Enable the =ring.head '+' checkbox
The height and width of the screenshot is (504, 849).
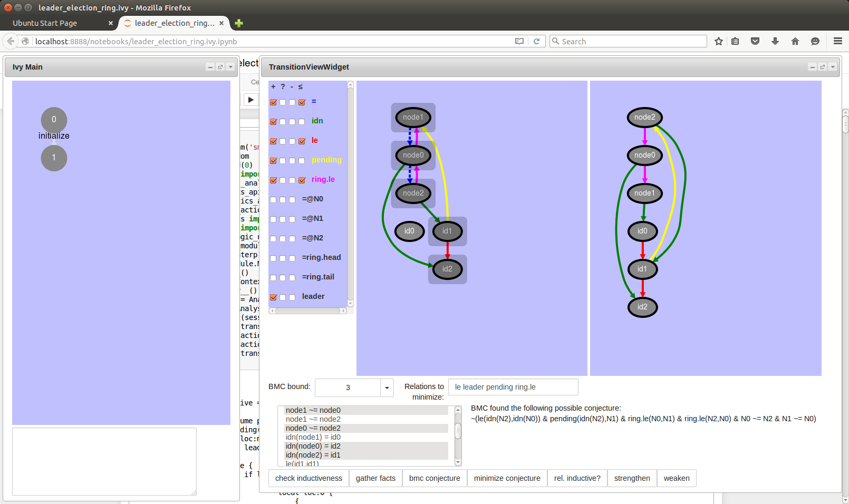(273, 258)
